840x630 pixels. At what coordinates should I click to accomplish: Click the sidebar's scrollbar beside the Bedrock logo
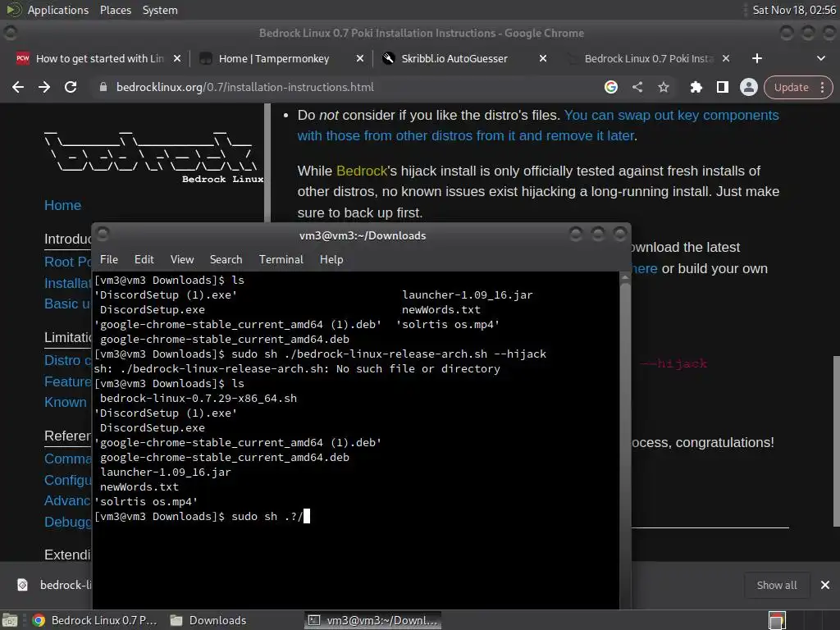coord(268,162)
